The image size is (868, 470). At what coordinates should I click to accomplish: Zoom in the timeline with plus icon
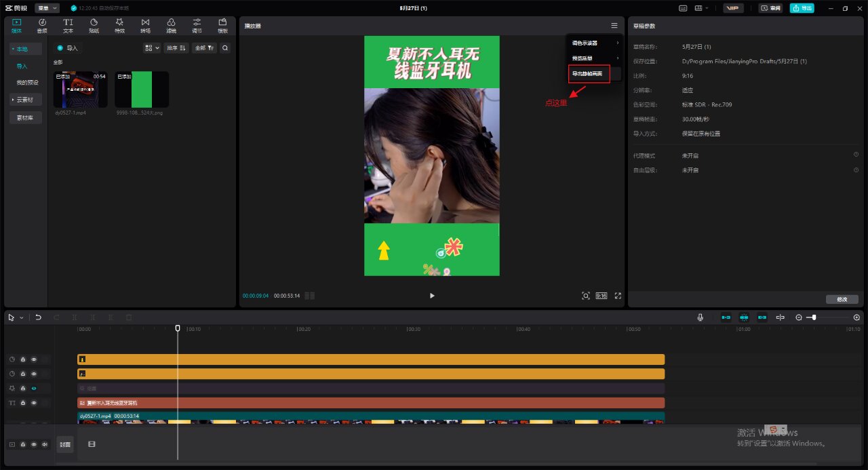(856, 317)
